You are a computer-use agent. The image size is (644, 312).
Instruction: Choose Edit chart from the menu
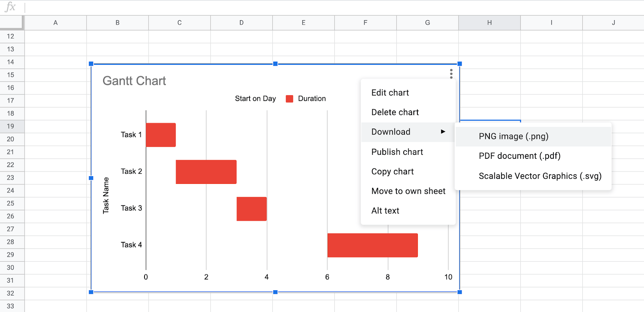coord(390,93)
